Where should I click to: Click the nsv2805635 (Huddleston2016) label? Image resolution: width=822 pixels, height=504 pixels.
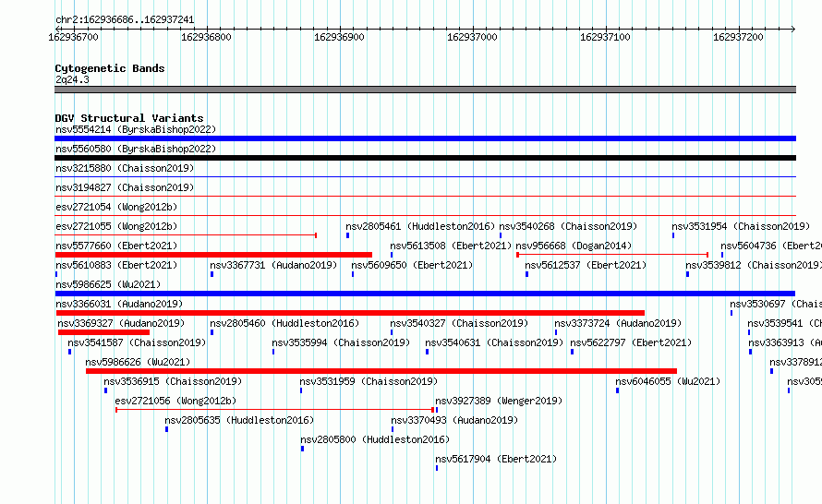239,420
